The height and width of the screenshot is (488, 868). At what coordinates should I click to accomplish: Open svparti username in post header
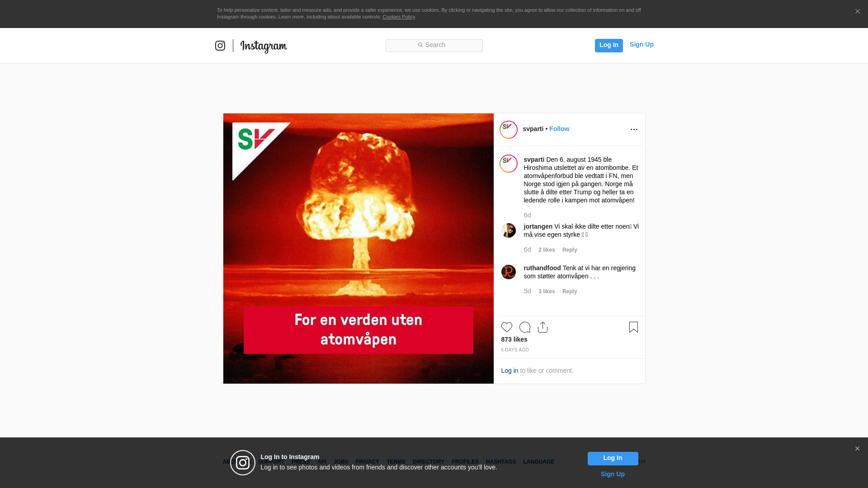coord(533,129)
